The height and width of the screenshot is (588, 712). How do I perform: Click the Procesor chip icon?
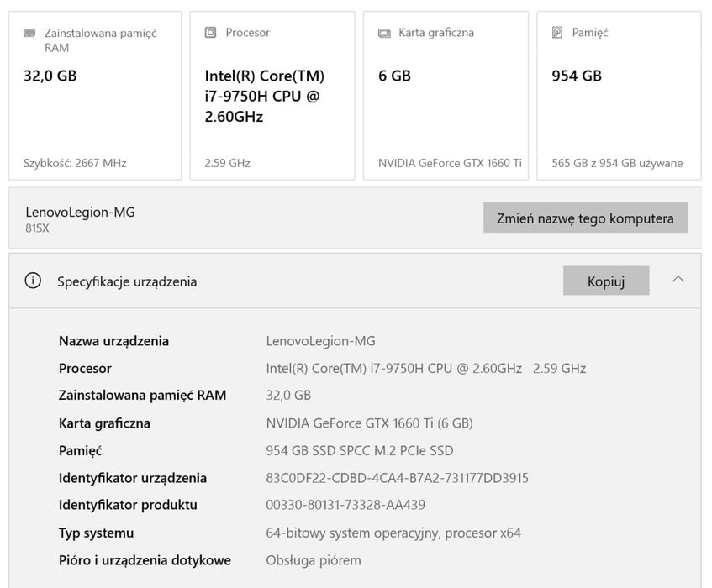(210, 33)
